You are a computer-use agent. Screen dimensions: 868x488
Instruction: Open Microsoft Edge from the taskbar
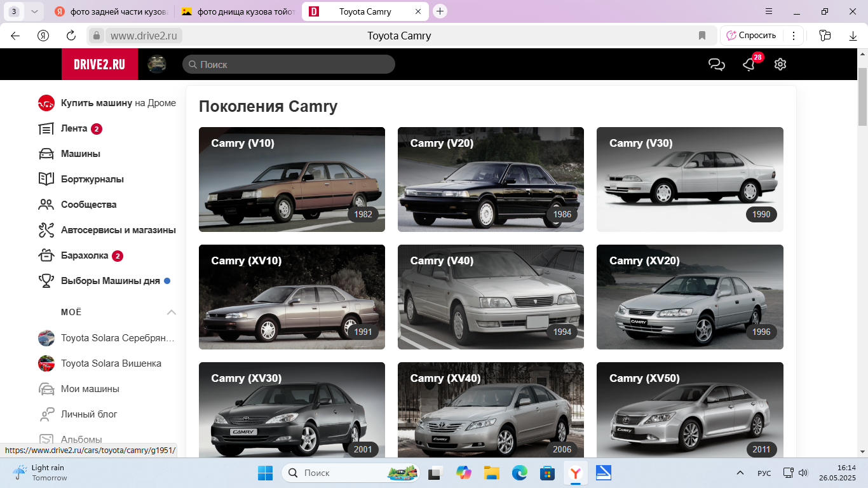(520, 473)
